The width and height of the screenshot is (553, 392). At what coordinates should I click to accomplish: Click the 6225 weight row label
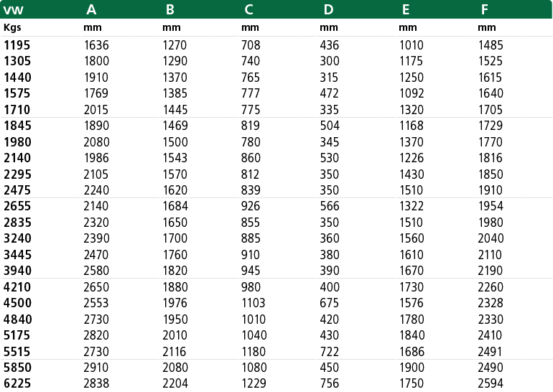[x=17, y=383]
